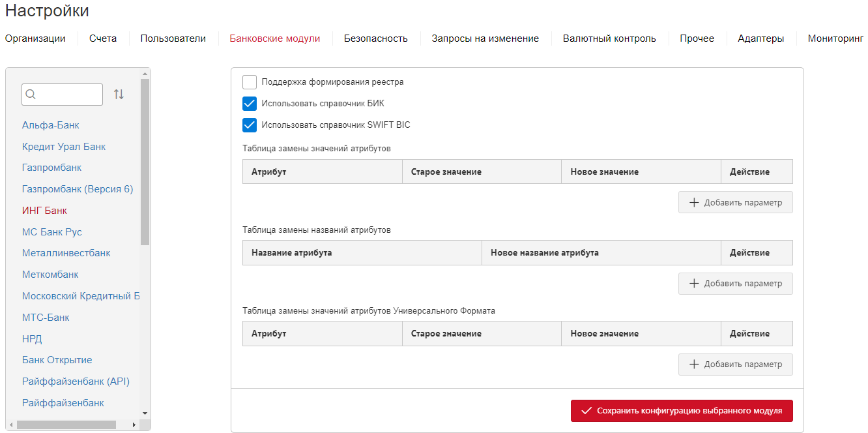The width and height of the screenshot is (868, 433).
Task: Select МС Банк Рус module
Action: coord(52,232)
